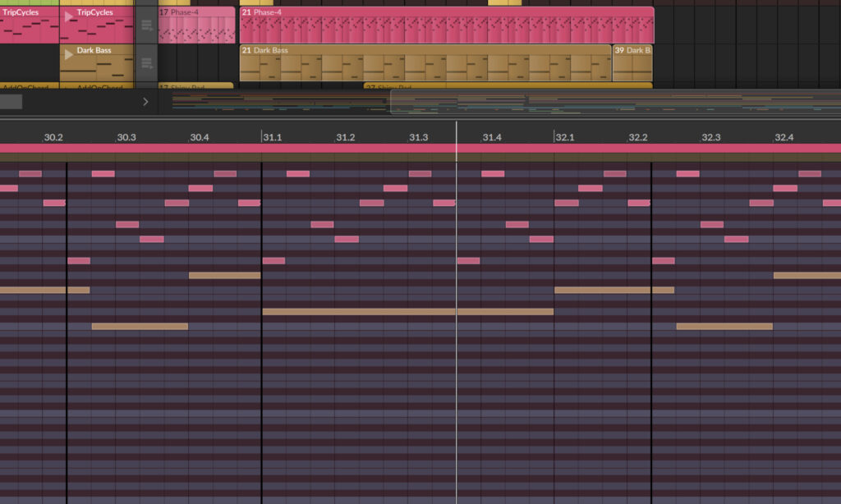
Task: Click the 32.3 mark on the editor ruler
Action: click(x=710, y=137)
